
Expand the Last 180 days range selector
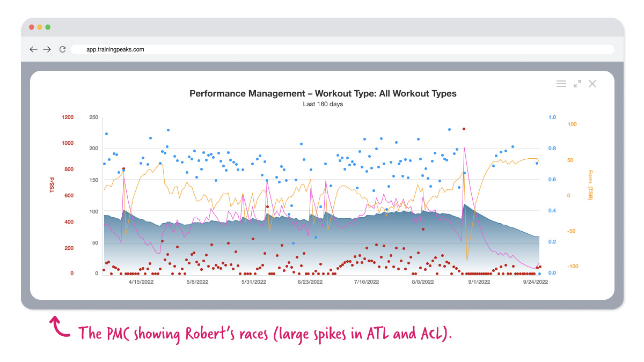pyautogui.click(x=323, y=104)
